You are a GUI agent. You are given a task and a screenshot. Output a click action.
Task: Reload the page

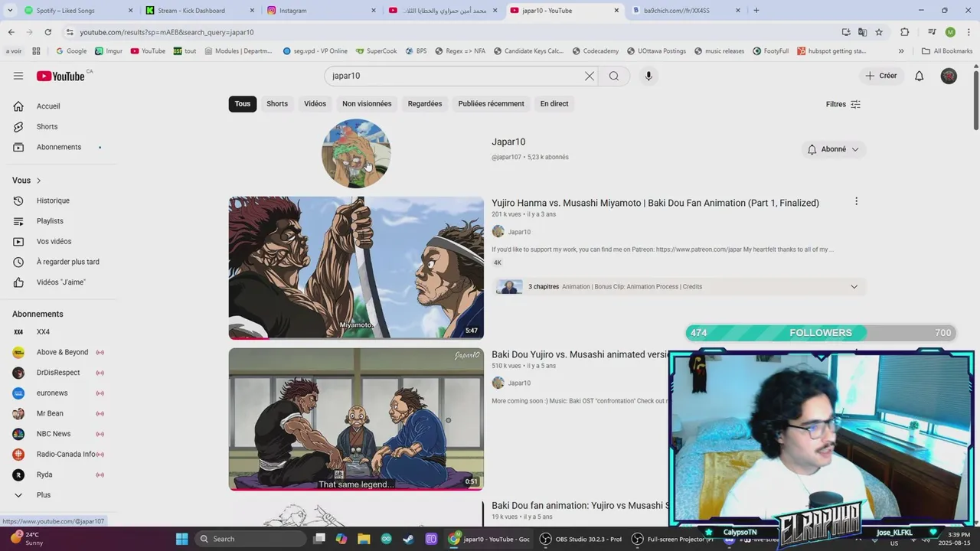(x=47, y=32)
